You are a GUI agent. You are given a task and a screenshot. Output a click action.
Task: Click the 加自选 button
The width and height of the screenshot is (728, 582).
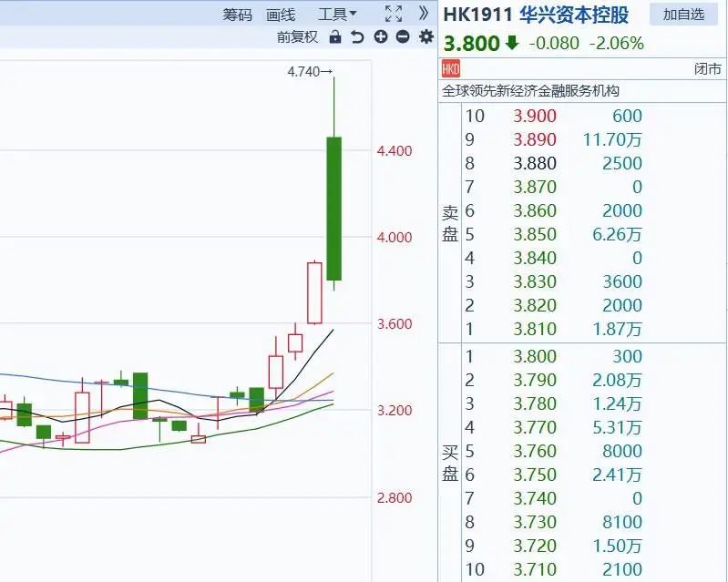683,15
